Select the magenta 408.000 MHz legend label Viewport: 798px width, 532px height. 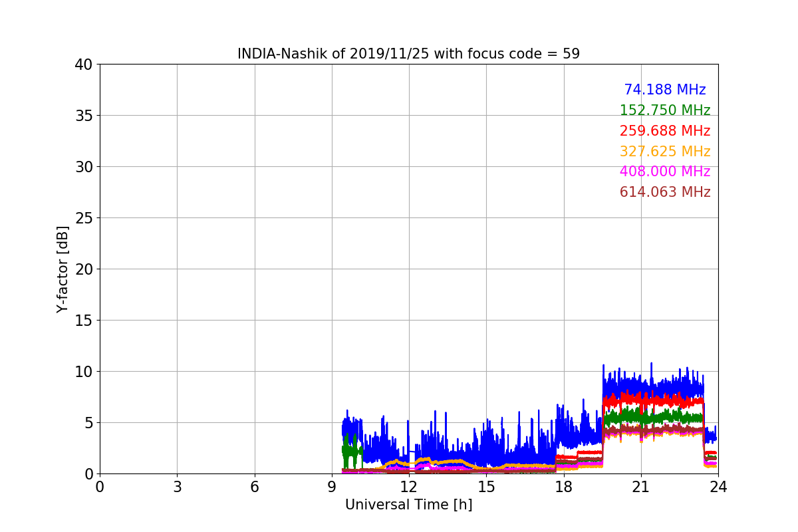coord(665,172)
